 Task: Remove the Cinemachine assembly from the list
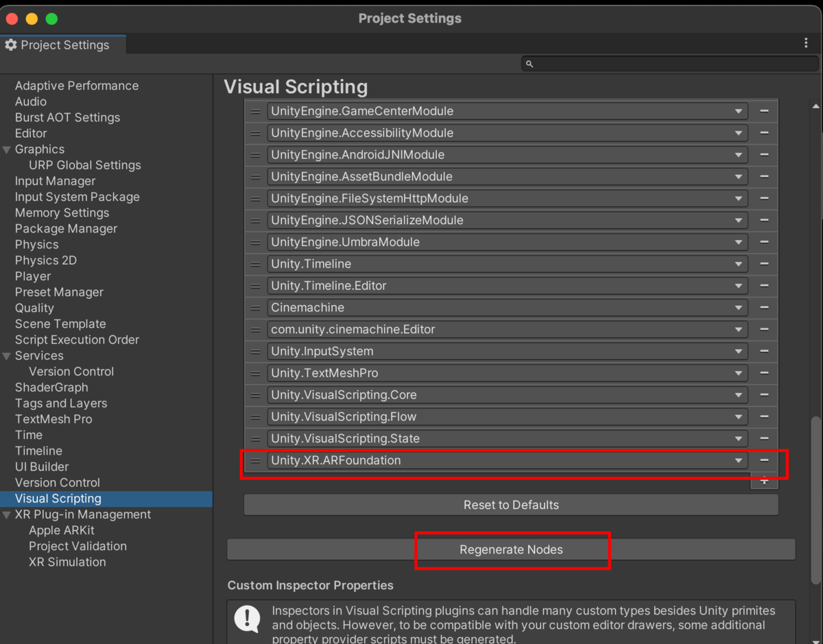click(x=763, y=307)
